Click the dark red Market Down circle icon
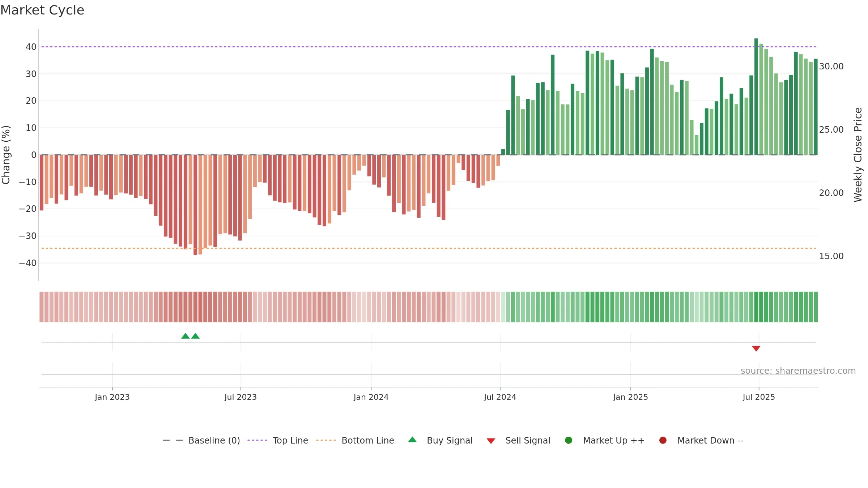 (663, 440)
